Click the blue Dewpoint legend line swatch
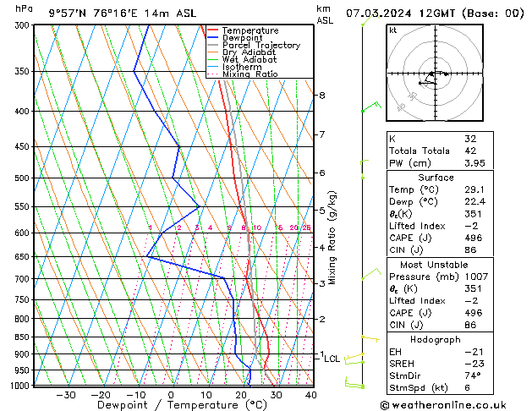The width and height of the screenshot is (532, 411). (x=212, y=38)
